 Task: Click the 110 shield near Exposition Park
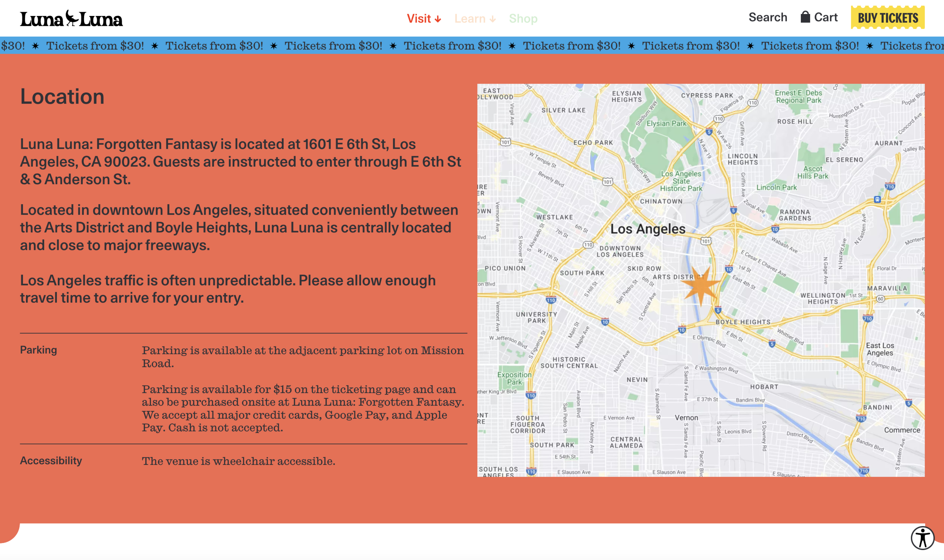click(x=531, y=395)
